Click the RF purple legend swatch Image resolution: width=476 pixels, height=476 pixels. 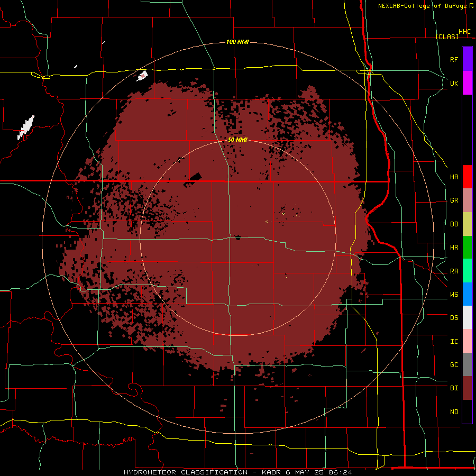467,59
